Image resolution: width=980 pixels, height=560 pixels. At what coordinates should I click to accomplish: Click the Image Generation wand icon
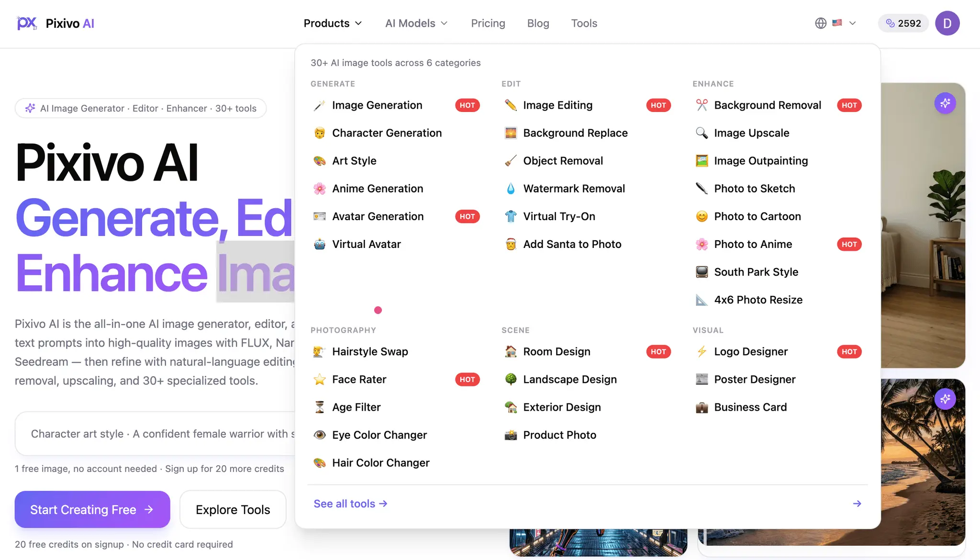[x=319, y=105]
